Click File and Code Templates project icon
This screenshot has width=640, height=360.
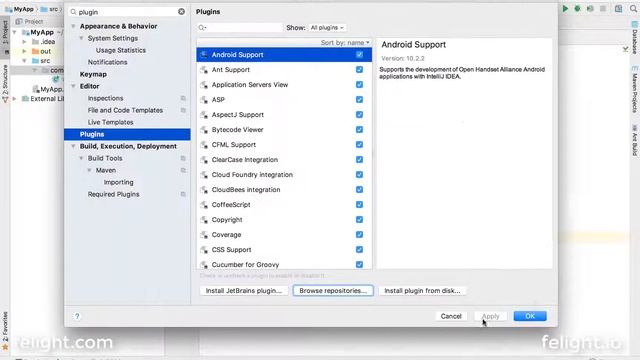point(183,110)
